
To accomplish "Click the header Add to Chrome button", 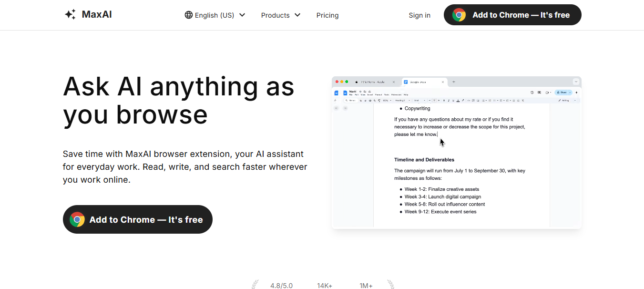I will 512,15.
